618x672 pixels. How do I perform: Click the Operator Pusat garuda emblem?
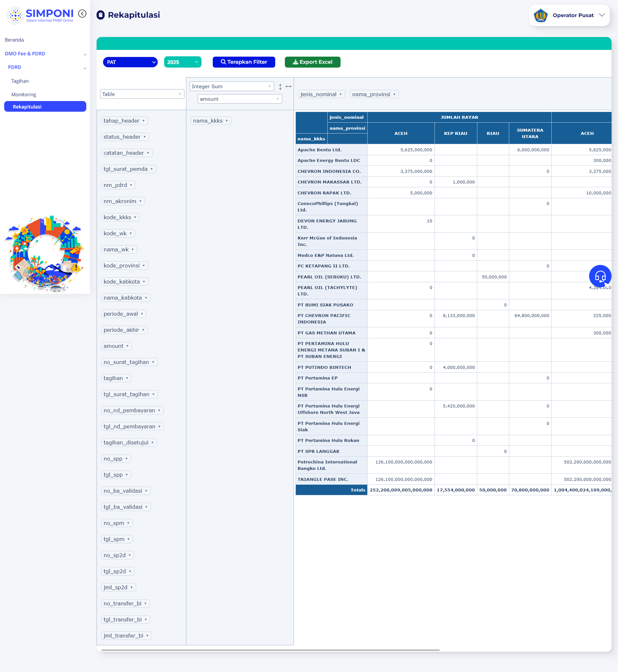pos(540,15)
